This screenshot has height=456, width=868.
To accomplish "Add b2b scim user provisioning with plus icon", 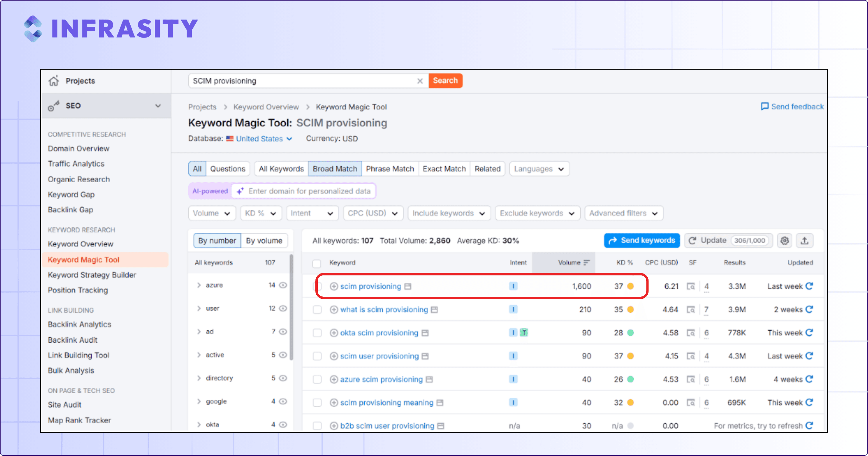I will (x=333, y=426).
